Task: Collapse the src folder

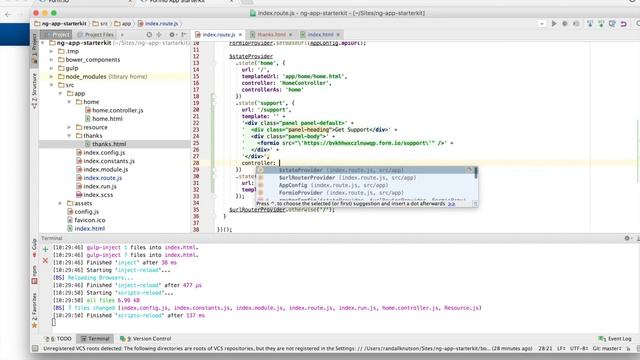Action: [x=51, y=85]
